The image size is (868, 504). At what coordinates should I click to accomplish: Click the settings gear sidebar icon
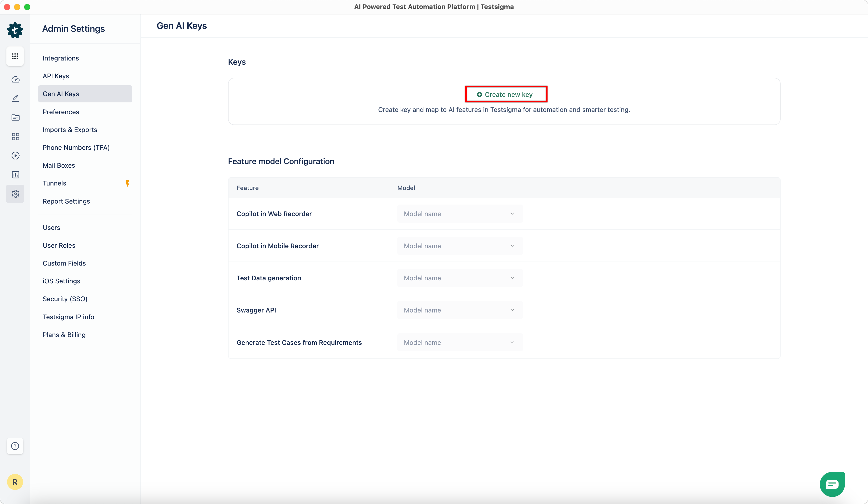[15, 194]
